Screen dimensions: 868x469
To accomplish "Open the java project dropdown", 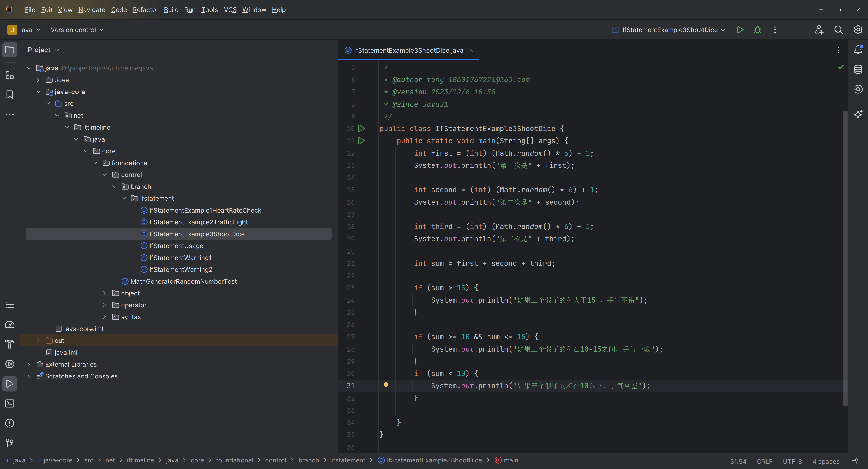I will 24,30.
